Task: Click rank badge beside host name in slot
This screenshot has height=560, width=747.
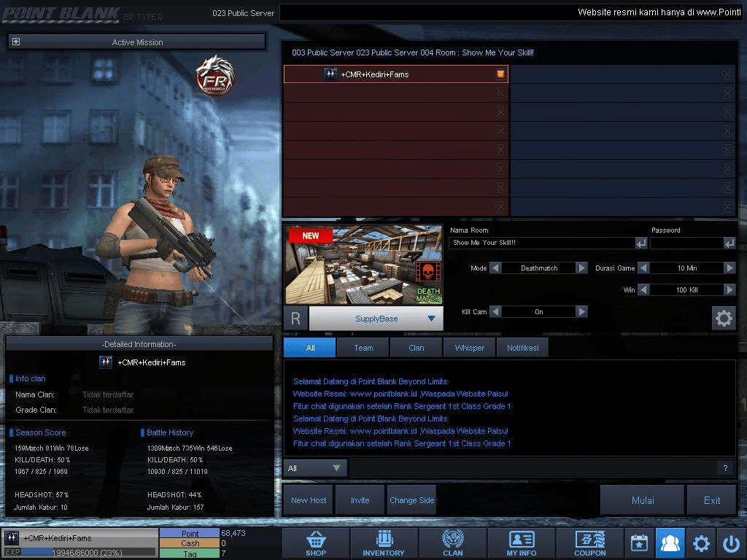Action: [x=330, y=74]
